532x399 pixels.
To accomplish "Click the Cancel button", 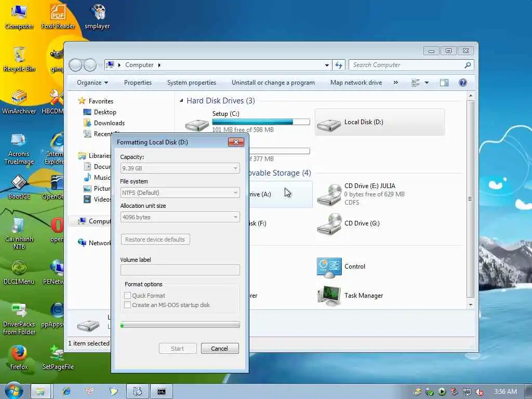I will [x=220, y=349].
